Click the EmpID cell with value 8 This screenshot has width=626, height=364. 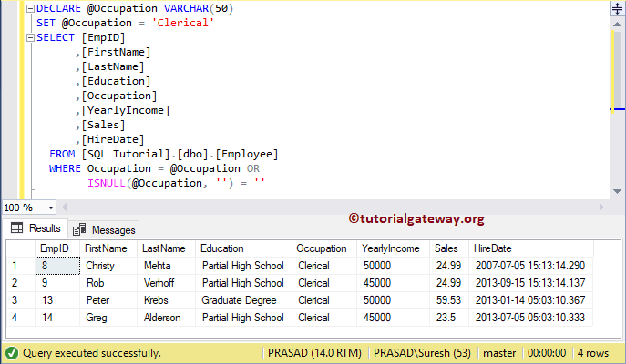coord(57,266)
